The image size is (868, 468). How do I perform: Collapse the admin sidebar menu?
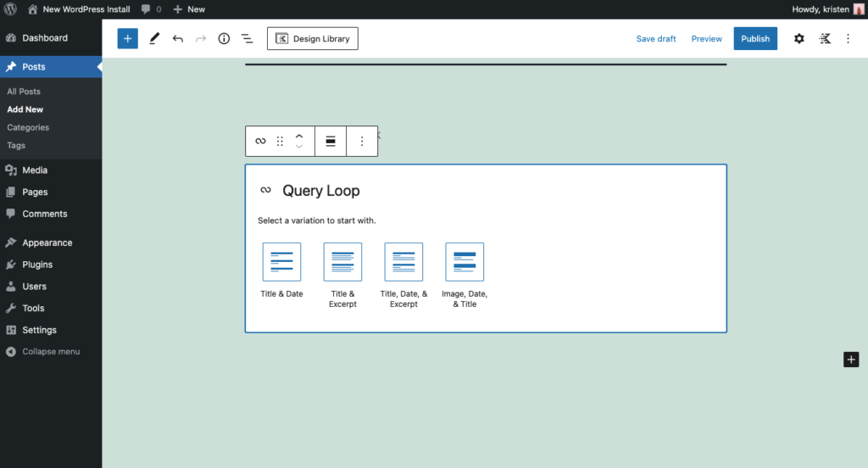coord(51,352)
